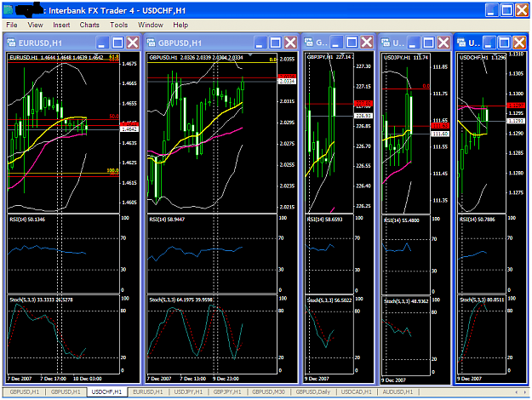The width and height of the screenshot is (532, 400).
Task: Click EURUSD RSI(14) 50.1346 label
Action: (27, 220)
